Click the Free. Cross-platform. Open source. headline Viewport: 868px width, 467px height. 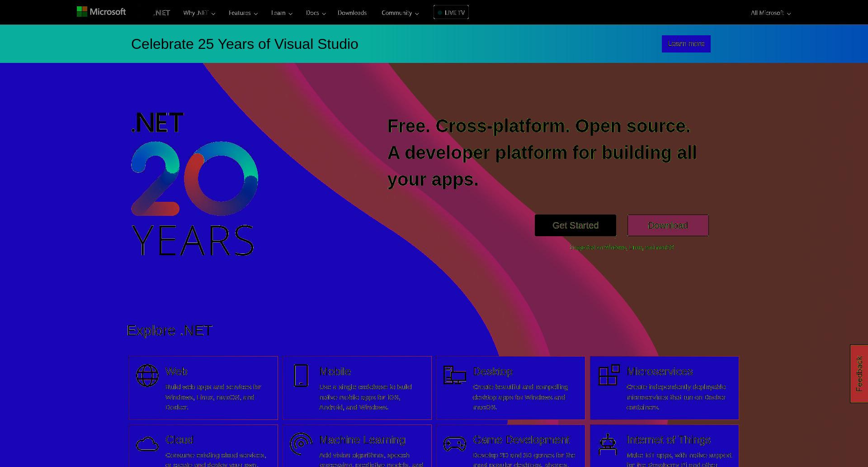tap(539, 126)
